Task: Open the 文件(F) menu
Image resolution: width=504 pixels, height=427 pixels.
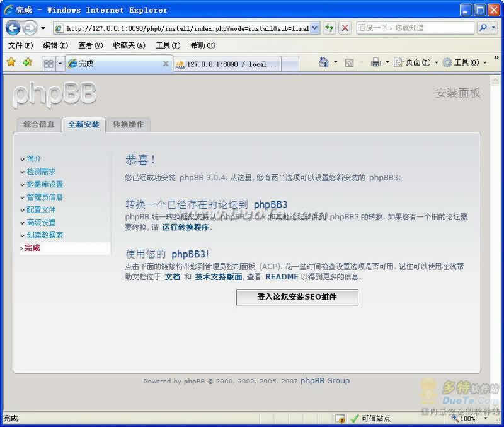Action: (20, 45)
